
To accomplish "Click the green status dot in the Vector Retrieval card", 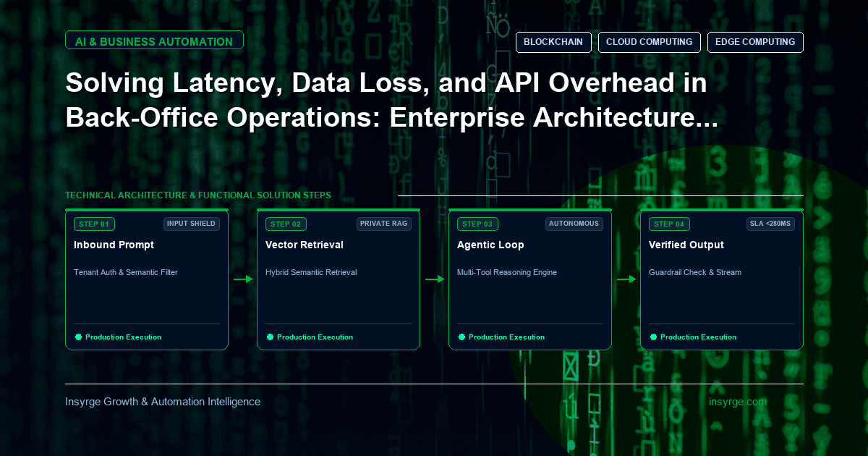I will (x=270, y=337).
